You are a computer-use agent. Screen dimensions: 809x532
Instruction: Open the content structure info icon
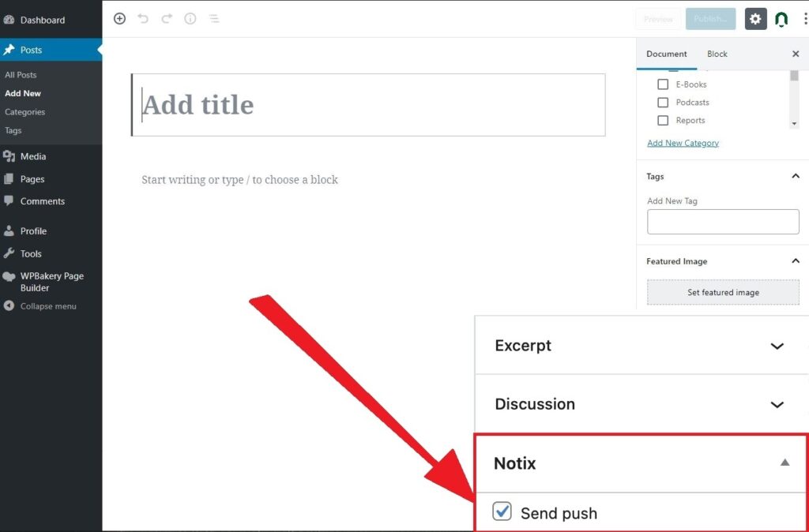point(190,18)
